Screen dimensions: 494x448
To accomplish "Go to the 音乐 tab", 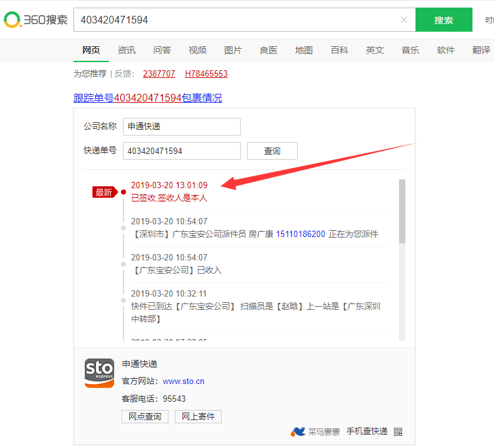I will tap(410, 50).
